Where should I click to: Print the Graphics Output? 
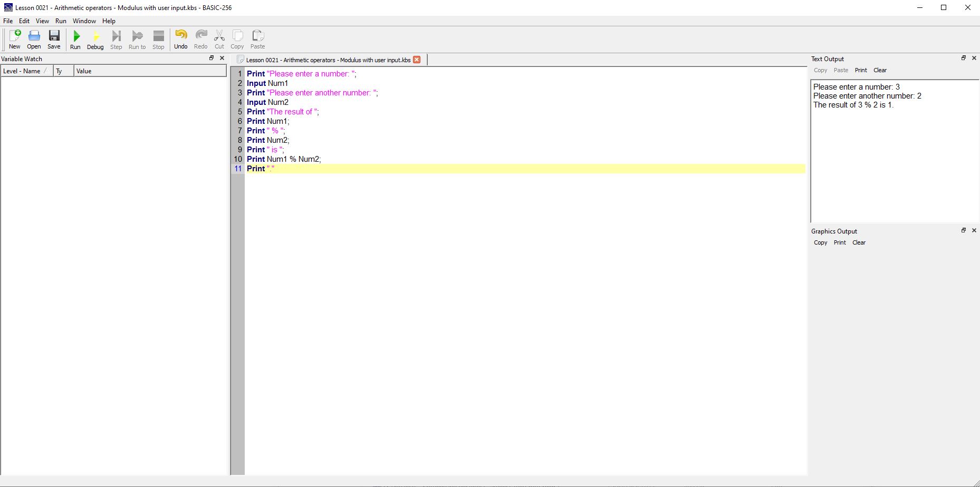[839, 242]
